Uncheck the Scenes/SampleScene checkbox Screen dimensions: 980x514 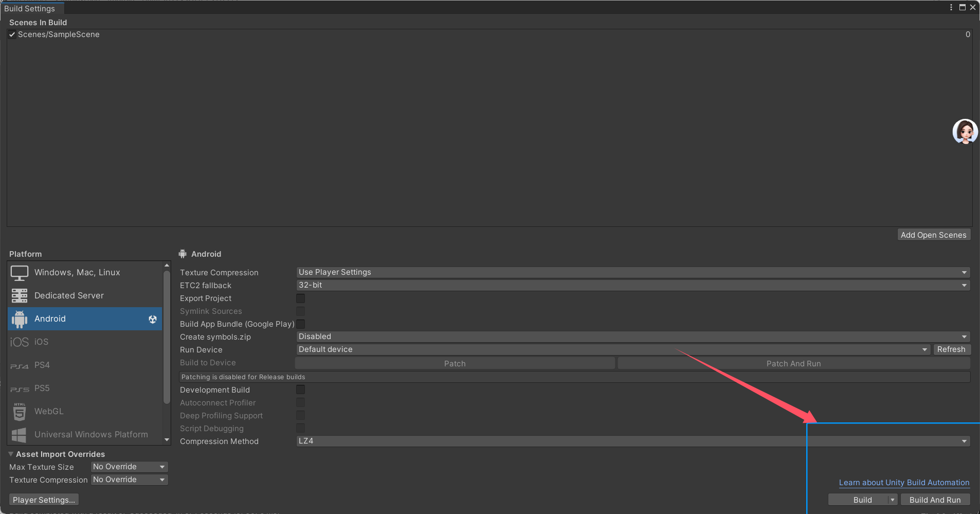(x=12, y=34)
